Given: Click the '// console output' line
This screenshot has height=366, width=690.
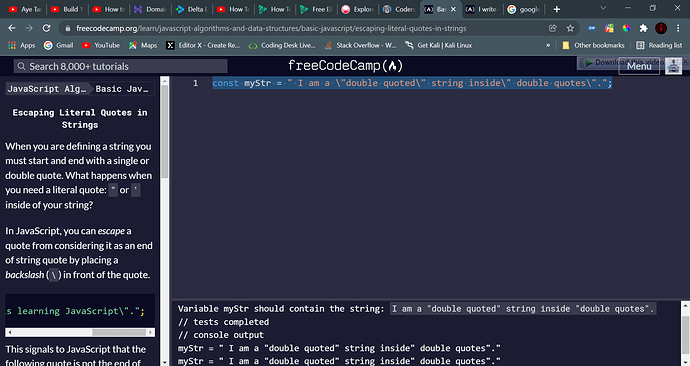Looking at the screenshot, I should coord(220,335).
